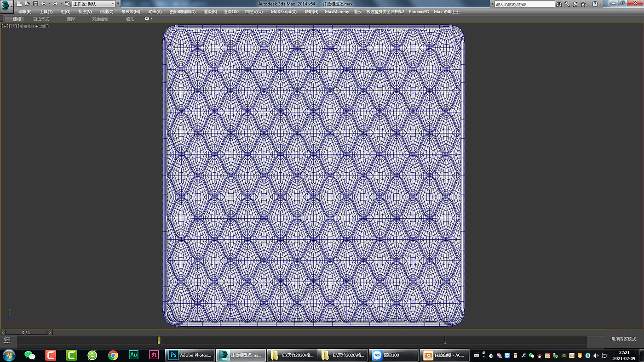Click the keyword search input field

click(524, 4)
